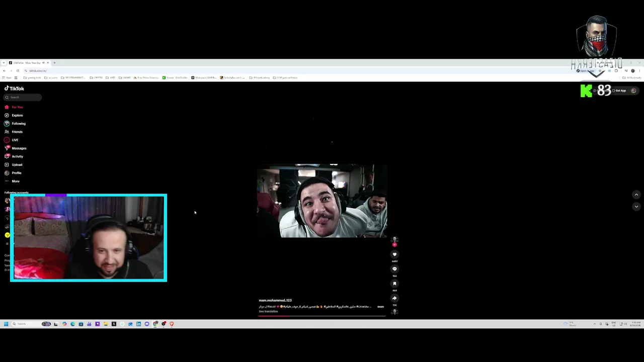Open the sound disc below share
644x362 pixels.
click(x=394, y=312)
